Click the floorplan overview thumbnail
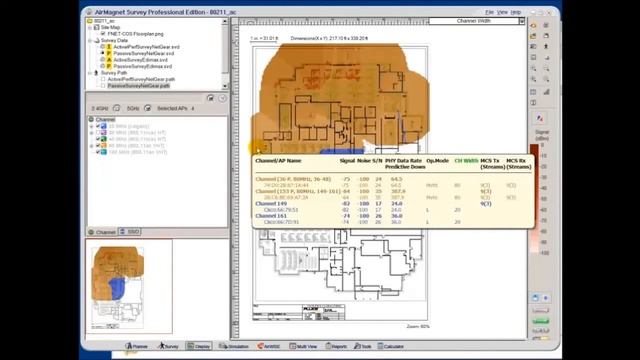The width and height of the screenshot is (640, 360). pyautogui.click(x=118, y=287)
